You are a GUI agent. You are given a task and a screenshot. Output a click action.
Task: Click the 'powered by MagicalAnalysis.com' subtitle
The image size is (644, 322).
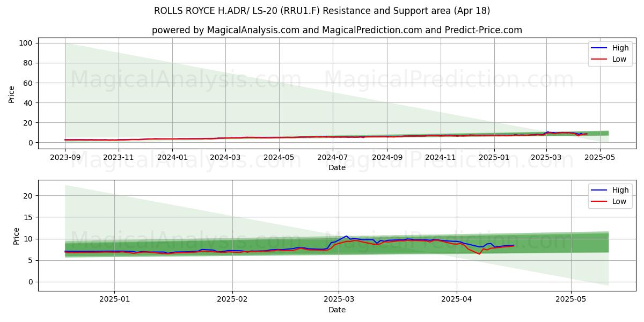pyautogui.click(x=337, y=30)
